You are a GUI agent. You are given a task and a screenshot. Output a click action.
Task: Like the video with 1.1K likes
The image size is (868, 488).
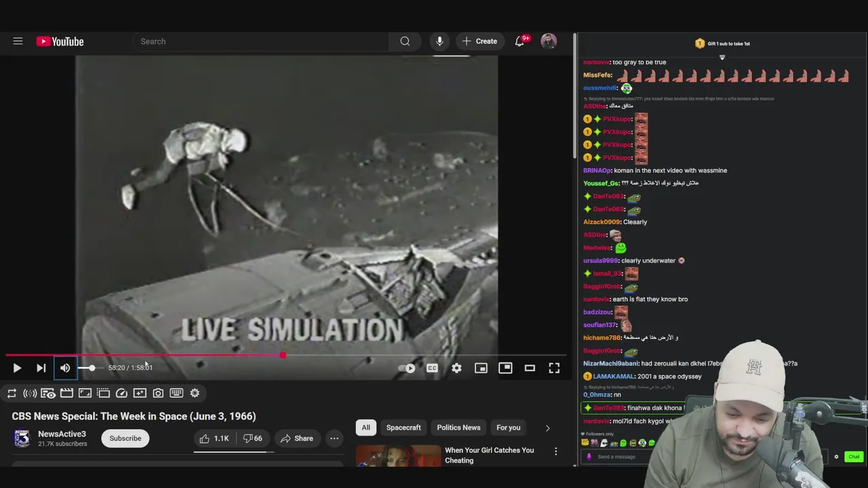[214, 439]
